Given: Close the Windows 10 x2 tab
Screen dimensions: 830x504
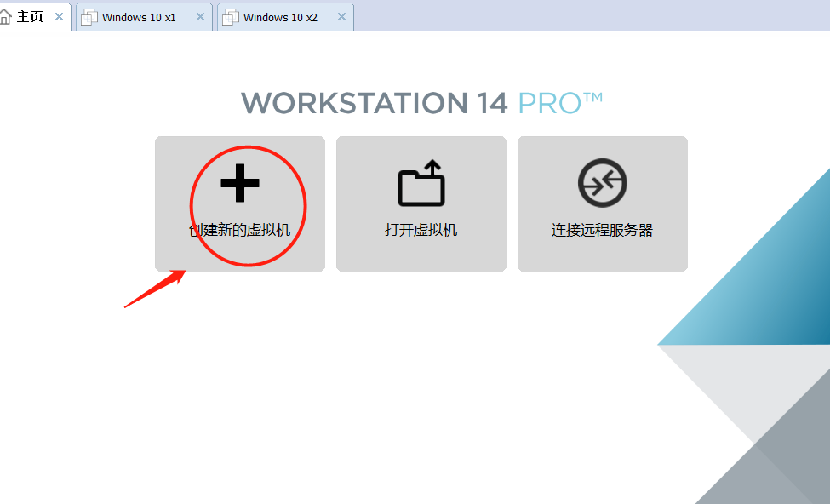Looking at the screenshot, I should click(x=342, y=17).
